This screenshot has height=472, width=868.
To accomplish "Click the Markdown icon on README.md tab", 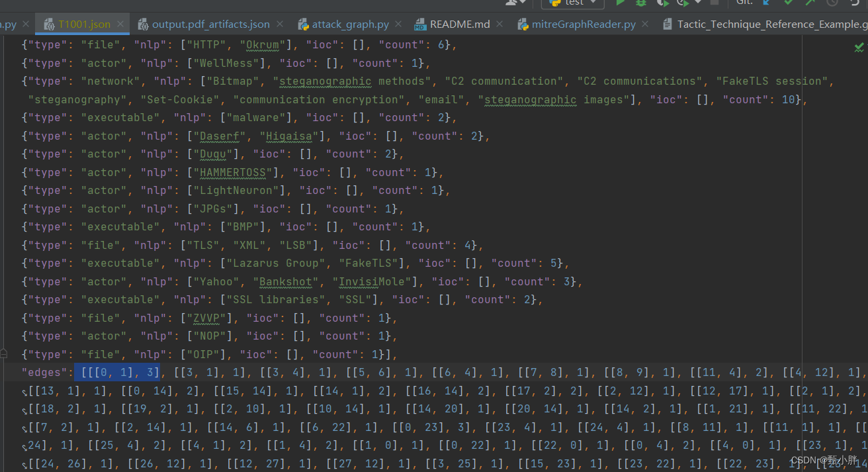I will [420, 24].
